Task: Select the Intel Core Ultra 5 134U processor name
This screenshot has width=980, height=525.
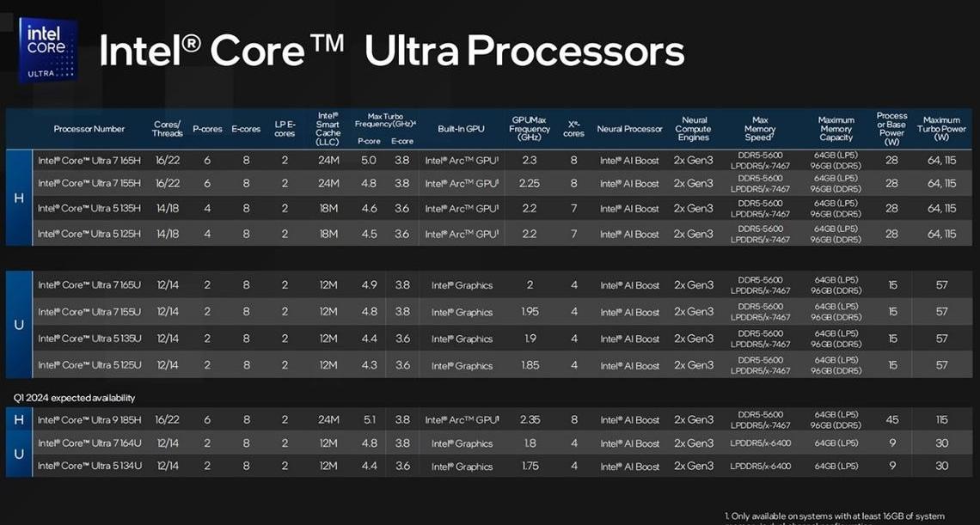Action: (89, 466)
